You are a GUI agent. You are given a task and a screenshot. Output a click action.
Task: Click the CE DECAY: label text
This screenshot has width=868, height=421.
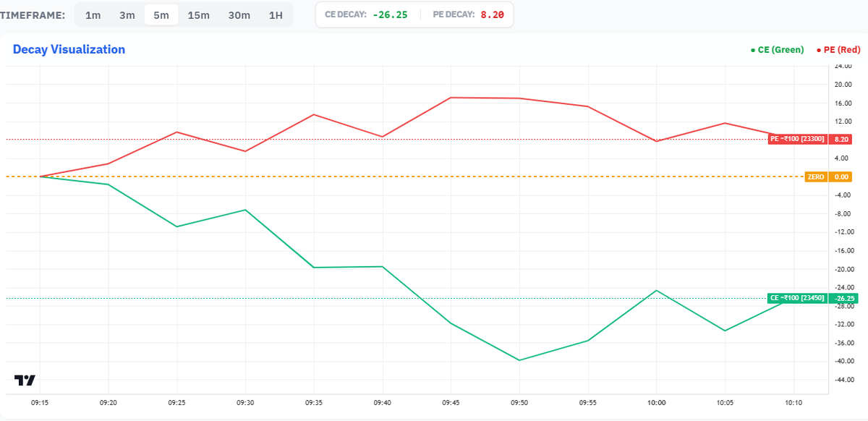346,14
